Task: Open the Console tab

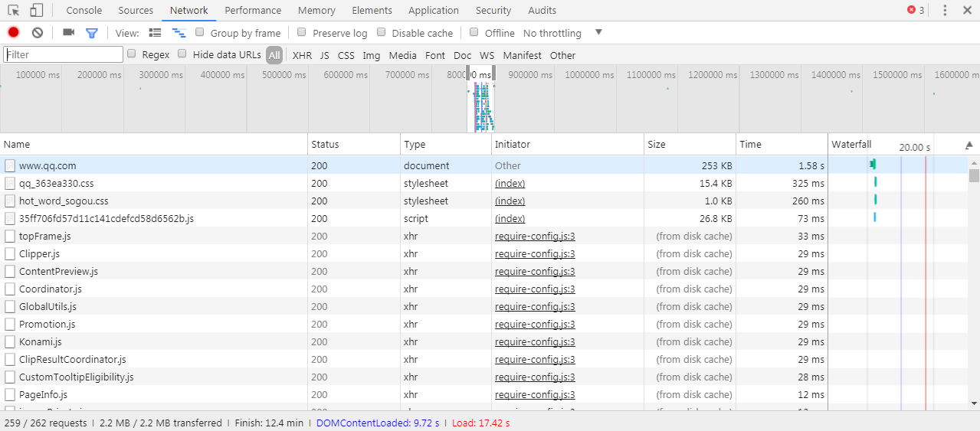Action: coord(84,10)
